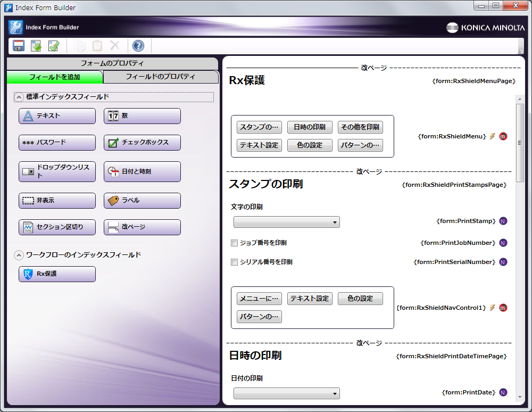The image size is (532, 412).
Task: Click the Save floppy disk toolbar icon
Action: (x=18, y=45)
